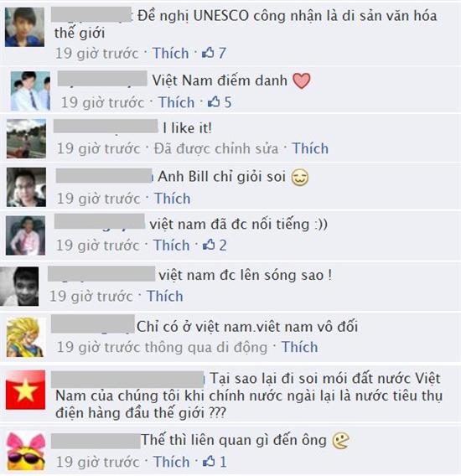The height and width of the screenshot is (476, 461).
Task: Click thumbs-up icon showing 1 like
Action: click(x=209, y=462)
